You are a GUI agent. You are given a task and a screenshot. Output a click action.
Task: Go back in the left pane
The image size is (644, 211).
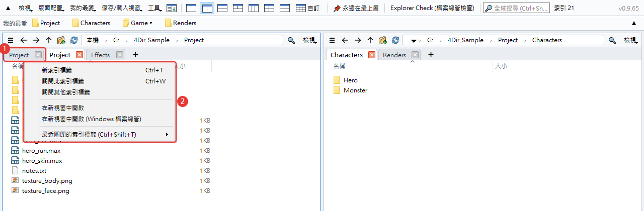[x=23, y=40]
